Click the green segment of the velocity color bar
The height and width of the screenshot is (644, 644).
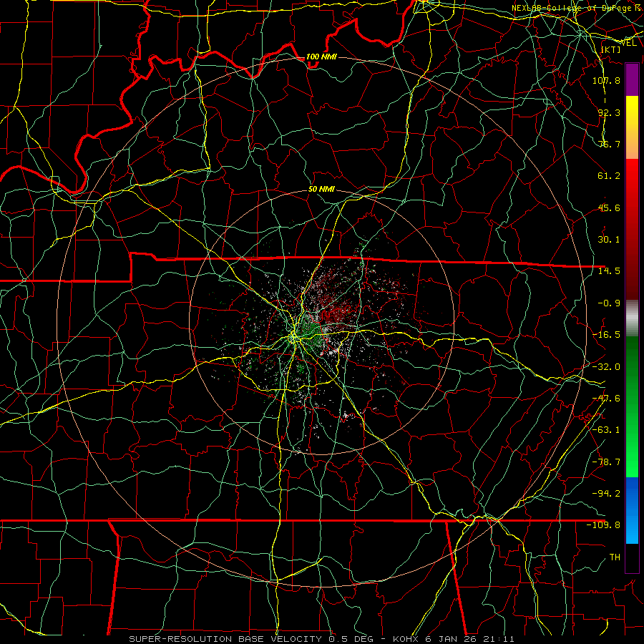coord(632,406)
